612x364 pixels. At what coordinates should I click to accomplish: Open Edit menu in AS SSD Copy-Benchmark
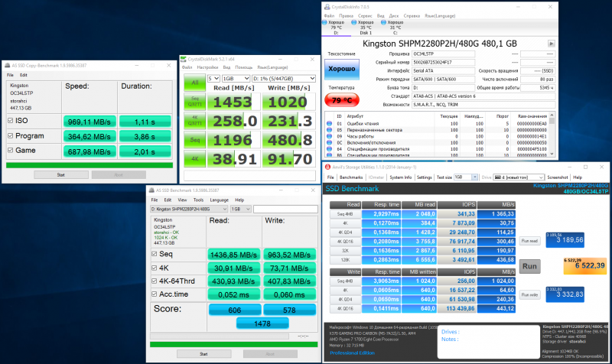coord(24,75)
